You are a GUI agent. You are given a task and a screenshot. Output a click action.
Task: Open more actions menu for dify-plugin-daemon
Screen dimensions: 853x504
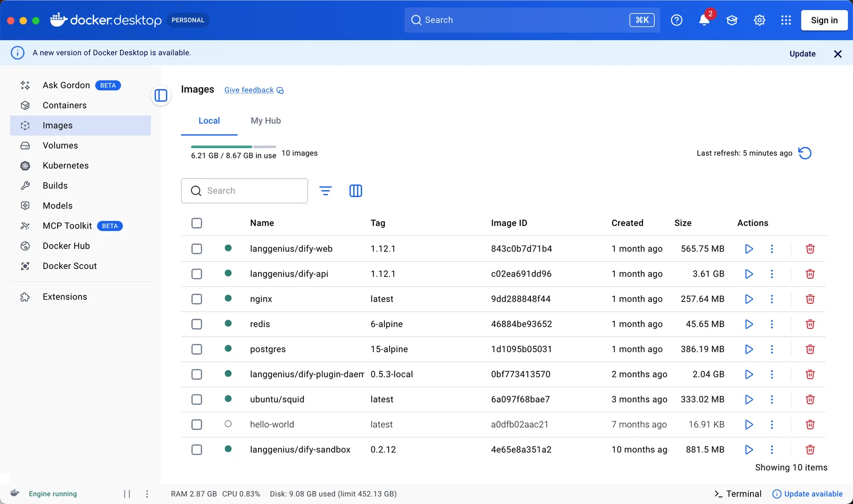click(771, 375)
